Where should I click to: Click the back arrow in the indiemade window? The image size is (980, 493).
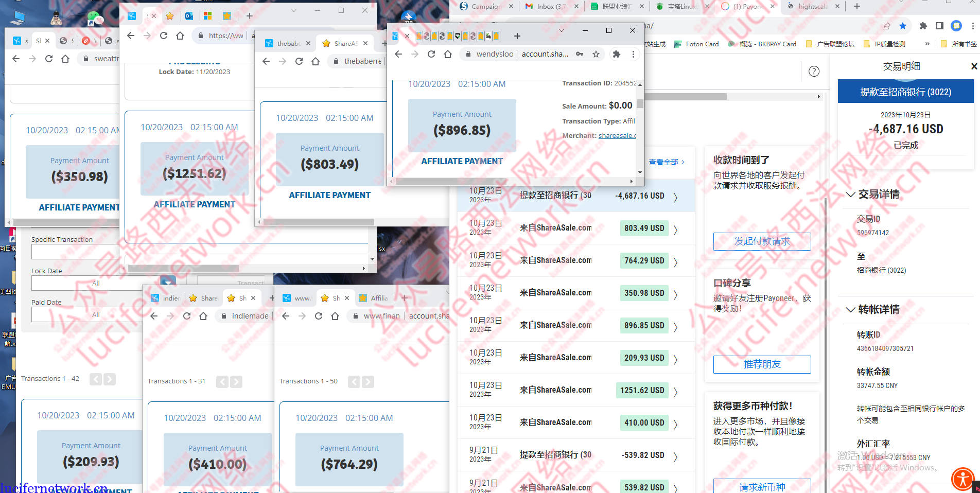coord(154,316)
